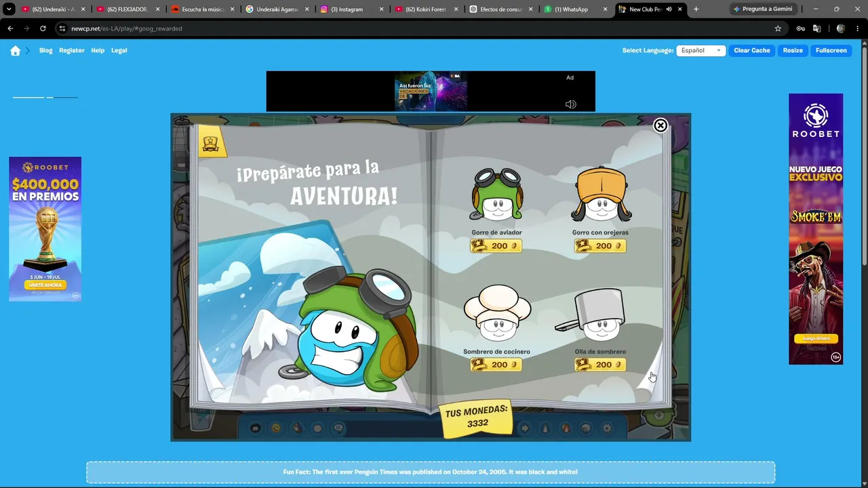This screenshot has width=868, height=488.
Task: Buy Sombrero de cocinero for 200 coins
Action: (x=496, y=365)
